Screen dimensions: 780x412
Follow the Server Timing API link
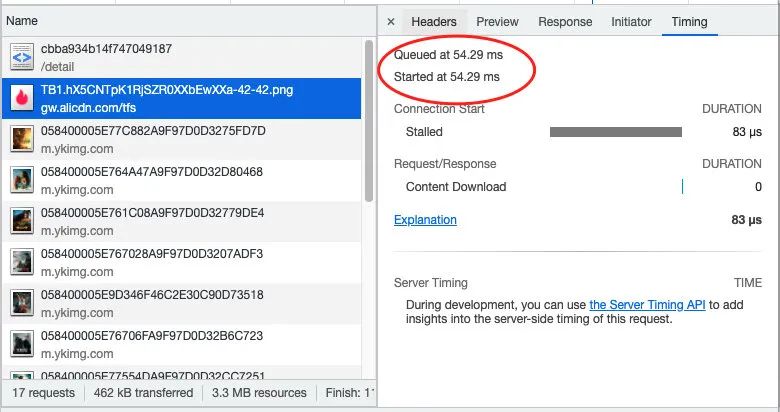pyautogui.click(x=646, y=305)
